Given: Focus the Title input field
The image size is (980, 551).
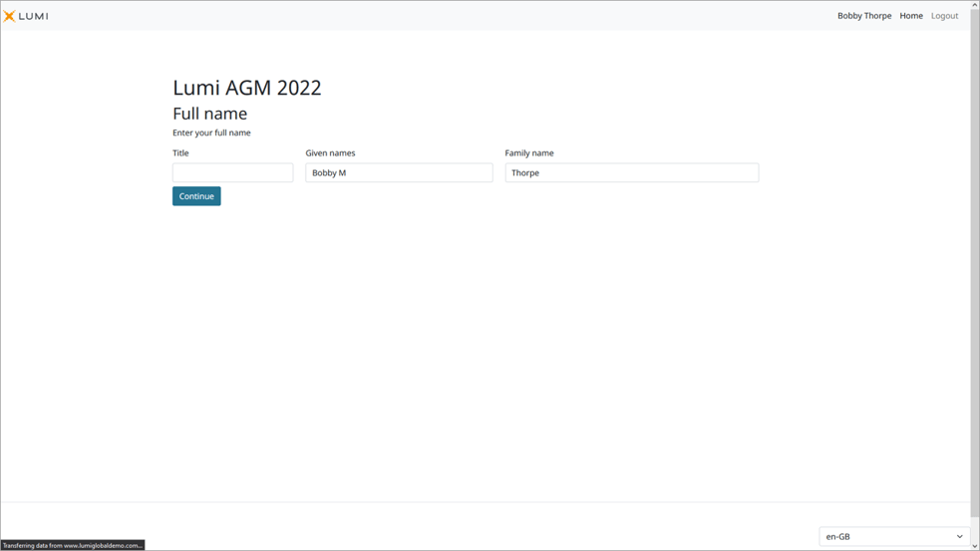Looking at the screenshot, I should click(232, 173).
